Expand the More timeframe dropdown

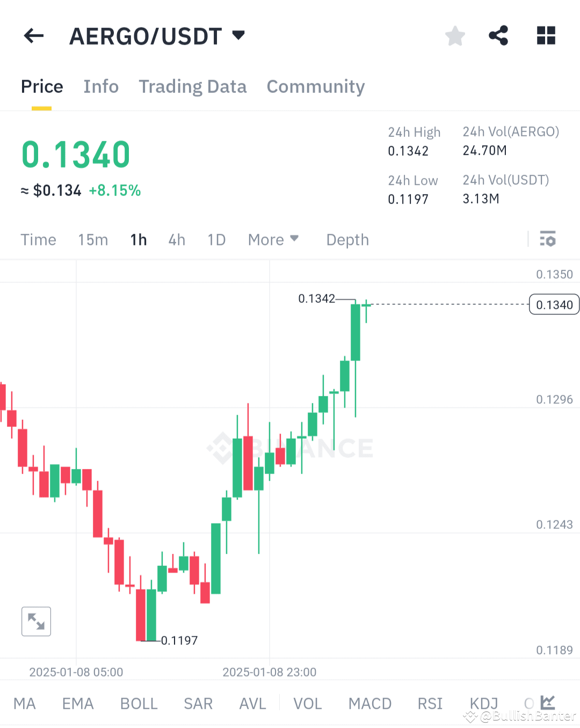(x=273, y=239)
